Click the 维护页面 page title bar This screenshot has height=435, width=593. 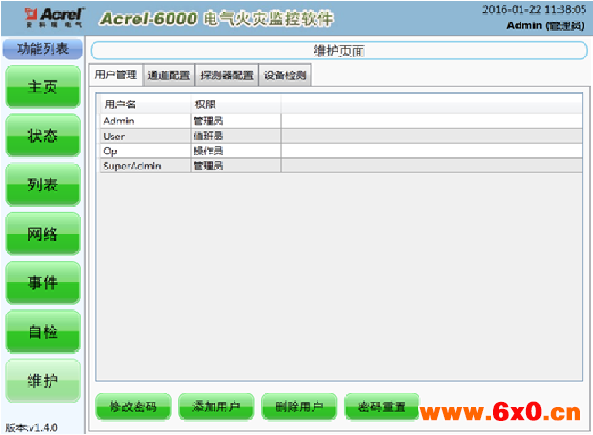(339, 51)
